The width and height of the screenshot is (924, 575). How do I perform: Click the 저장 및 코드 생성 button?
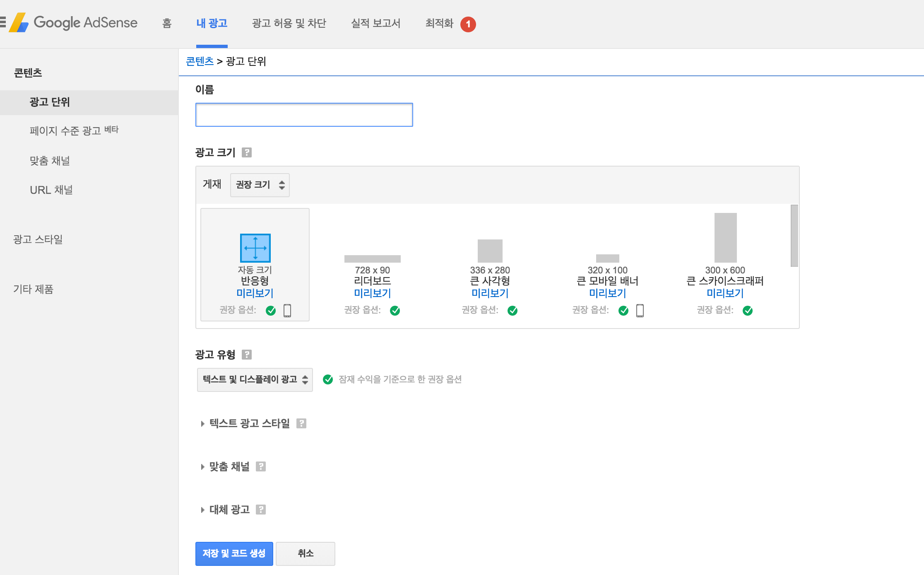(234, 553)
